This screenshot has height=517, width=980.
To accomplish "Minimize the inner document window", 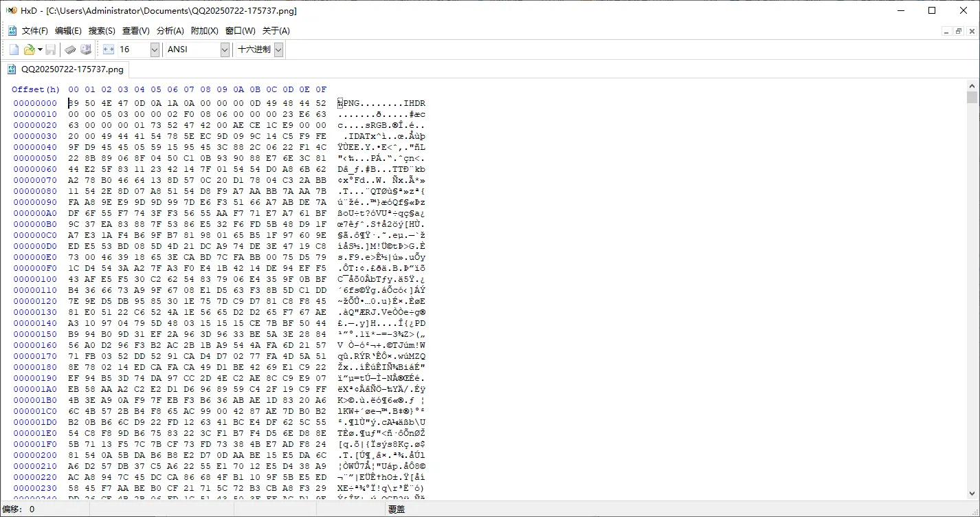I will (946, 31).
